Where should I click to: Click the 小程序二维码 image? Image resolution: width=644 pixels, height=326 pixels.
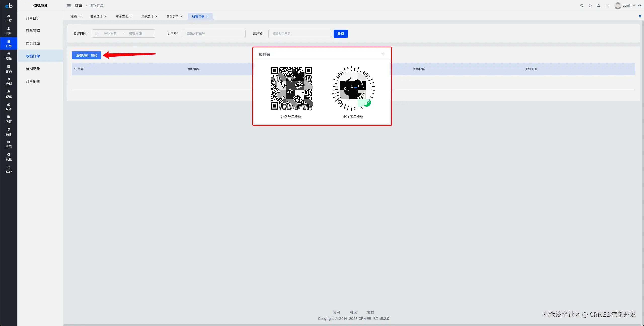353,88
